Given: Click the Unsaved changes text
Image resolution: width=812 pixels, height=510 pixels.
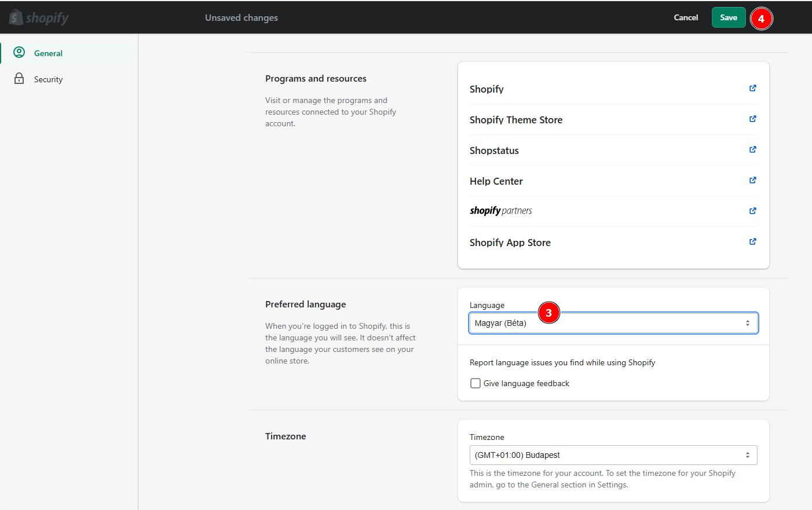Looking at the screenshot, I should click(x=242, y=18).
